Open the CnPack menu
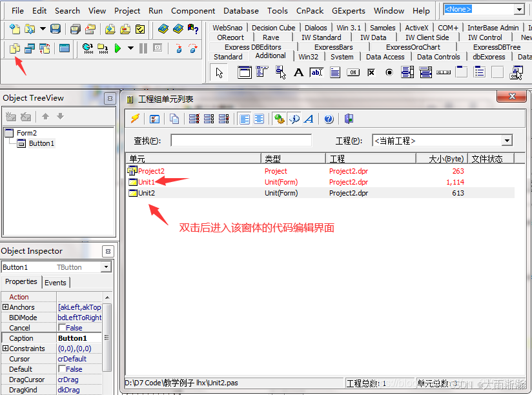The height and width of the screenshot is (395, 532). pyautogui.click(x=310, y=11)
